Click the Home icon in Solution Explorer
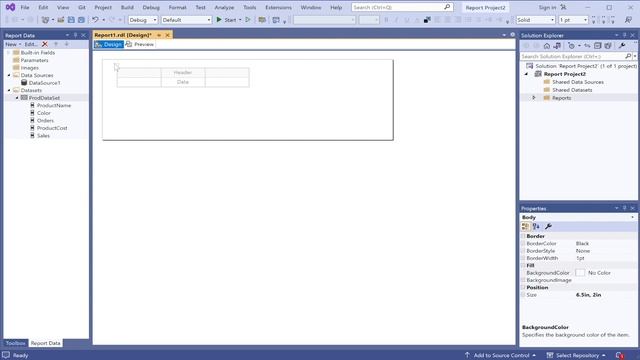 click(547, 46)
